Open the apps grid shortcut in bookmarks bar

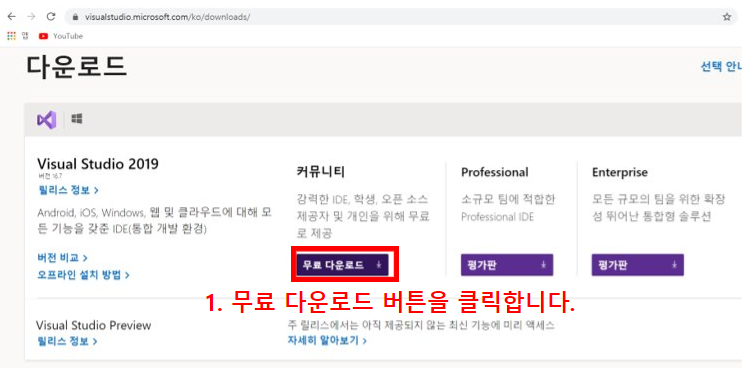point(11,36)
